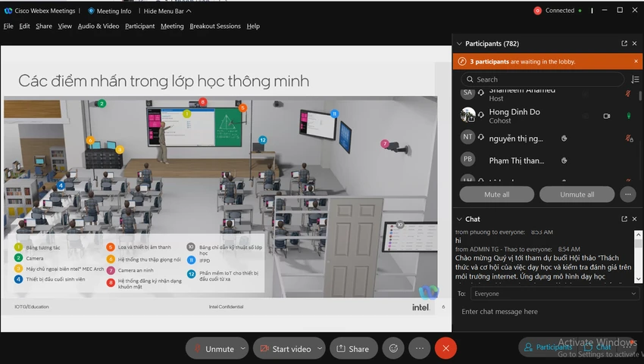Collapse the Chat panel chevron
Image resolution: width=644 pixels, height=364 pixels.
point(459,219)
